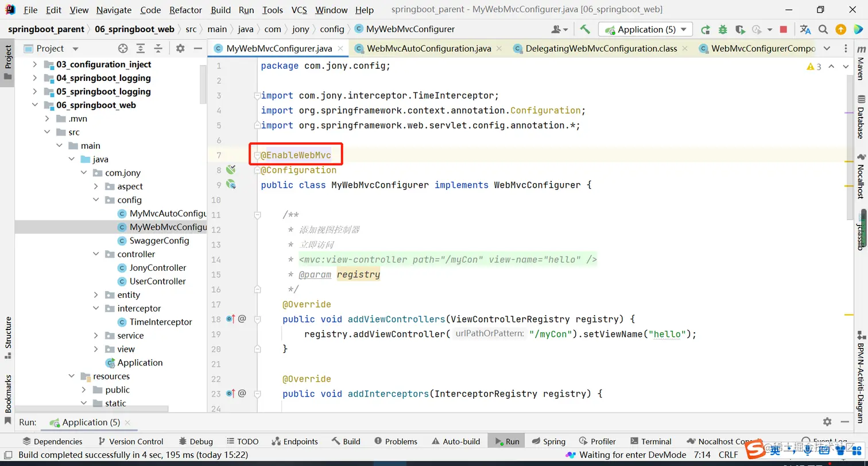Collapse the config package

[x=96, y=200]
